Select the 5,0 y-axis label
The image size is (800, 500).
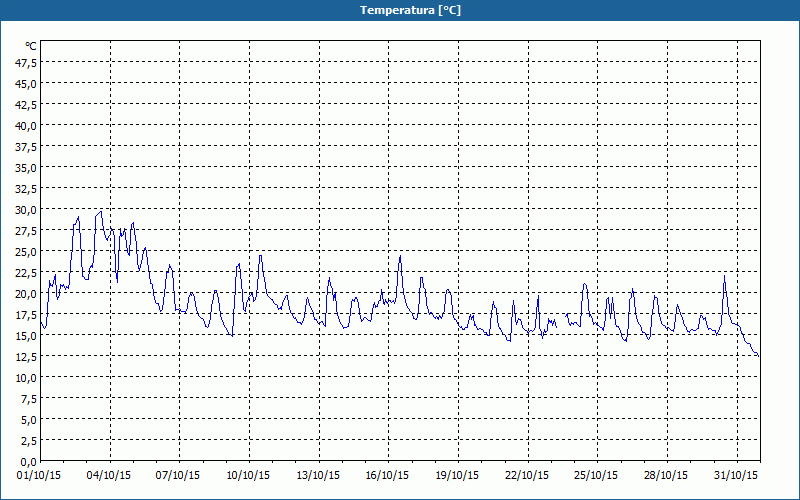tap(29, 420)
